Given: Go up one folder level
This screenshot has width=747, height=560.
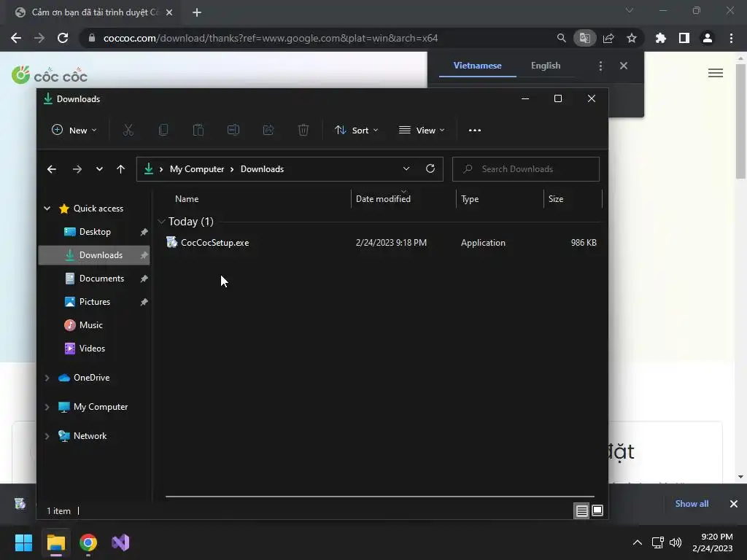Looking at the screenshot, I should tap(120, 169).
